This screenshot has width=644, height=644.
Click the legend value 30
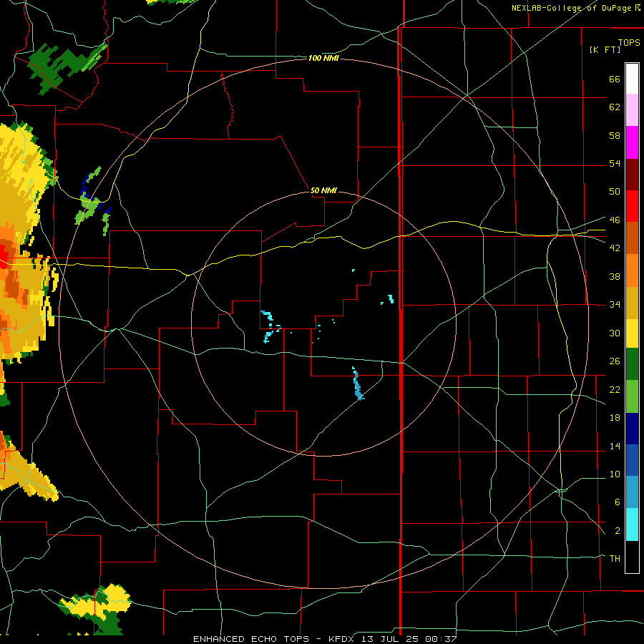coord(615,333)
